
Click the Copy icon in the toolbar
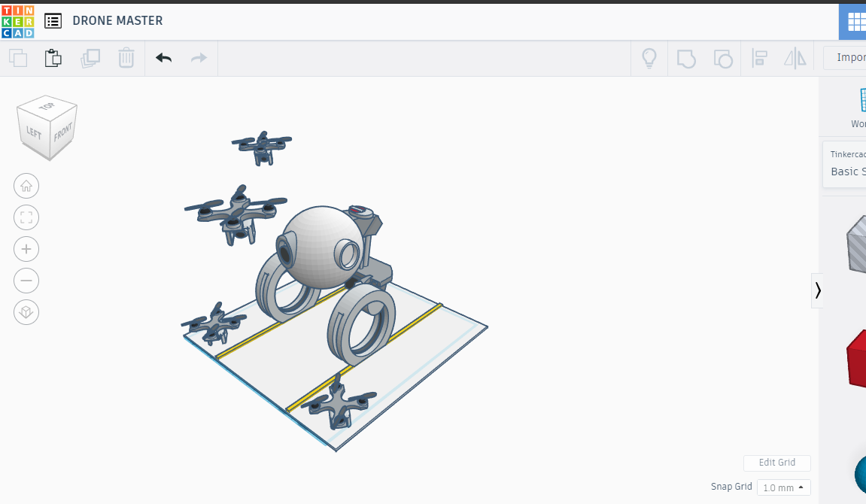(x=18, y=58)
